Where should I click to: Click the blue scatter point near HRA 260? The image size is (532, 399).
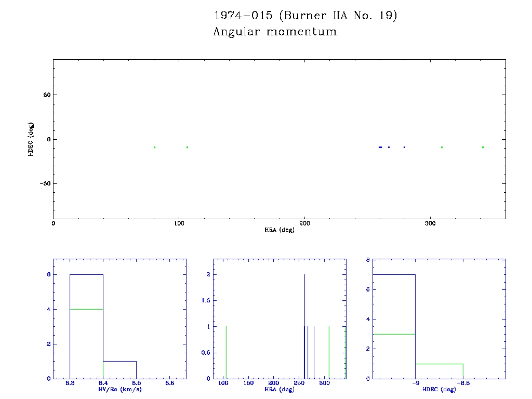pyautogui.click(x=380, y=148)
